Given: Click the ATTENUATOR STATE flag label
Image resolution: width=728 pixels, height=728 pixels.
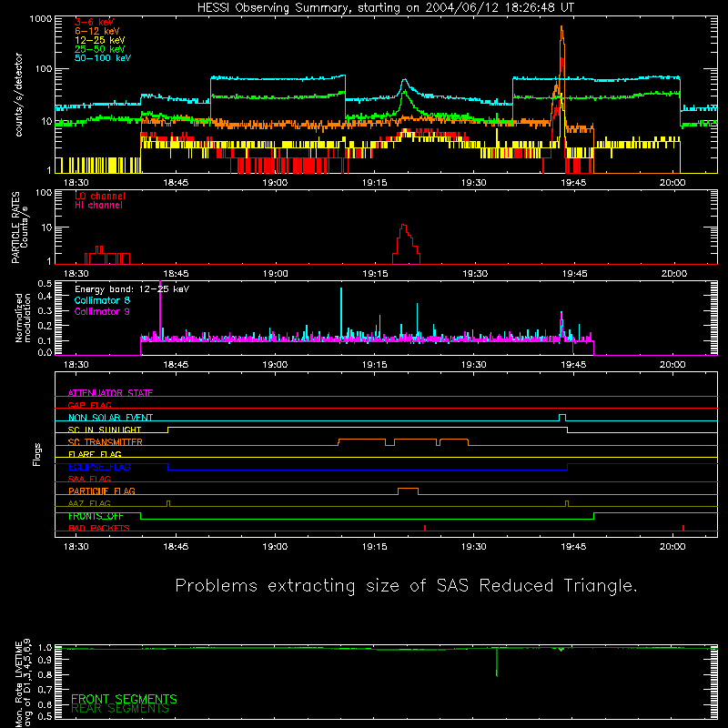Looking at the screenshot, I should pyautogui.click(x=110, y=393).
